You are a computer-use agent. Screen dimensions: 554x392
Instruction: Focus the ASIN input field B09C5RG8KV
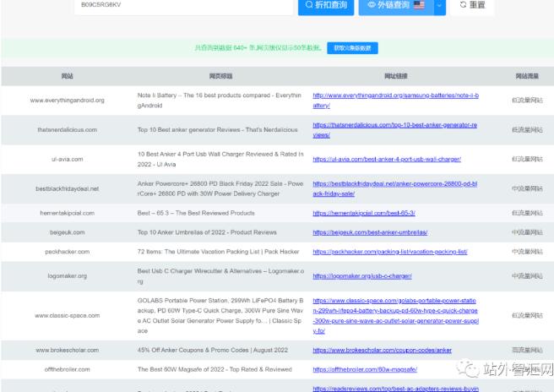[183, 5]
